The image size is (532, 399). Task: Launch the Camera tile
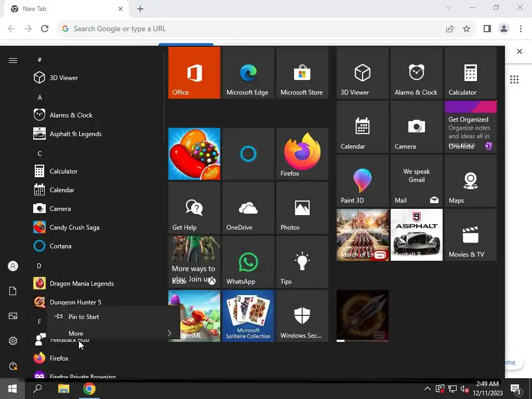(x=416, y=127)
